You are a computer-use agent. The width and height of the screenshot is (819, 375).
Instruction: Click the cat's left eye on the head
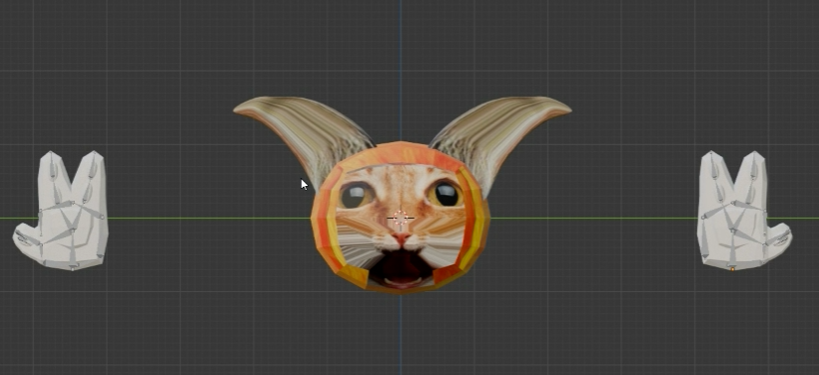tap(356, 195)
